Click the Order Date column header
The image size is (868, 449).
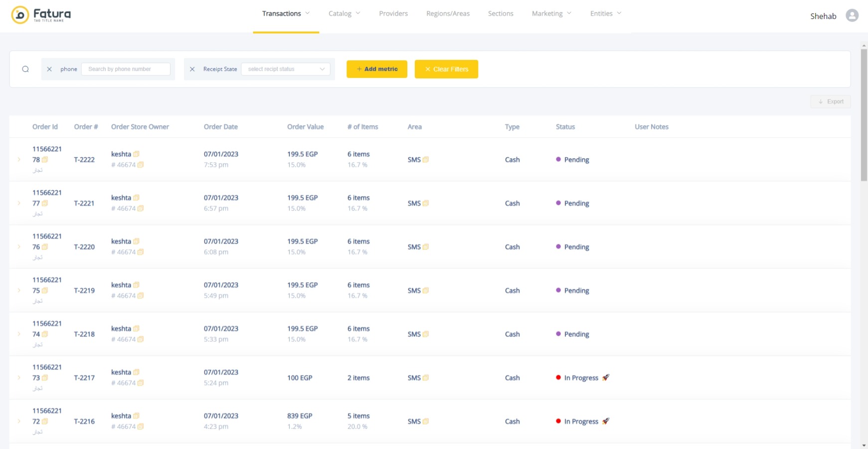click(221, 127)
